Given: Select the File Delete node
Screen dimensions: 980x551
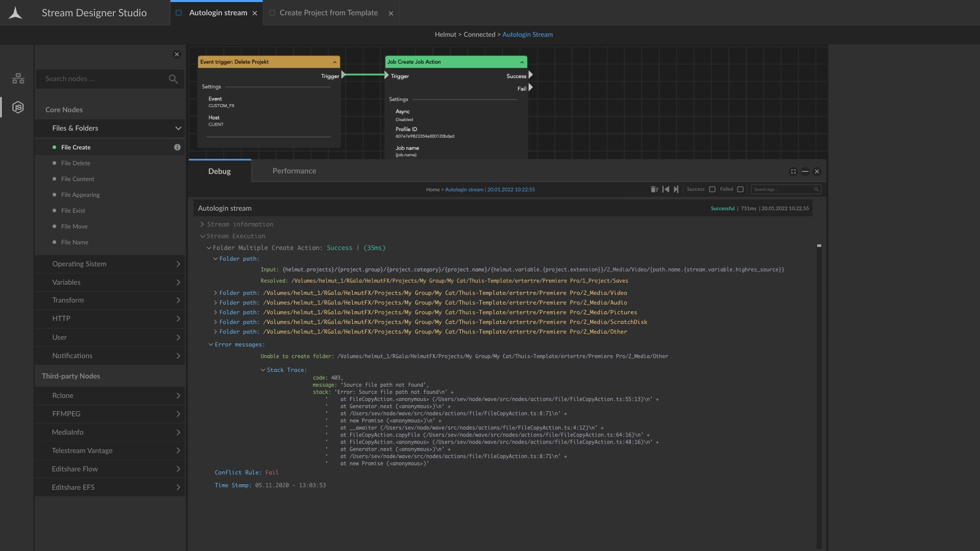Looking at the screenshot, I should tap(76, 163).
